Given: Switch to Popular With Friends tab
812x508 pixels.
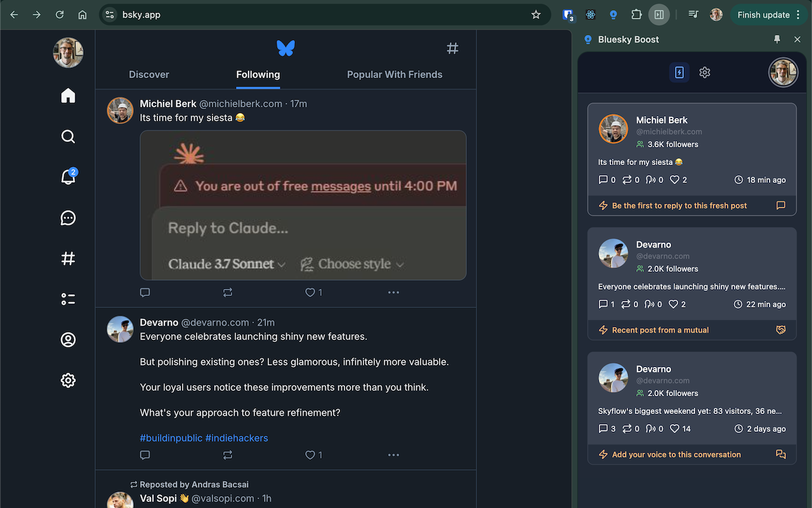Looking at the screenshot, I should coord(395,74).
